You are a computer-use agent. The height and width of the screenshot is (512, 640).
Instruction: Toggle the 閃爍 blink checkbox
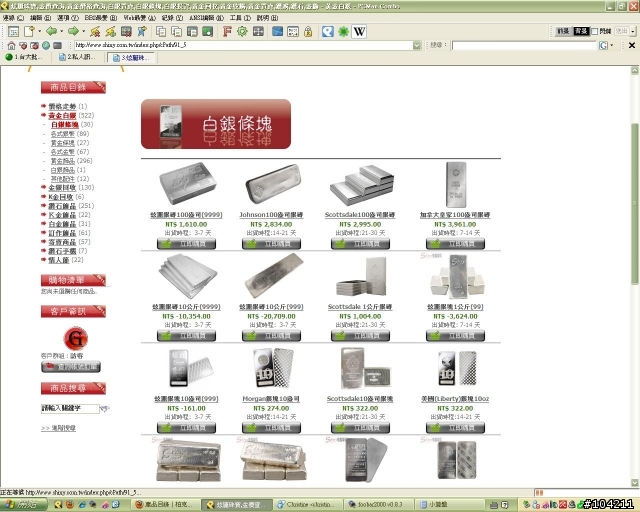click(x=595, y=31)
